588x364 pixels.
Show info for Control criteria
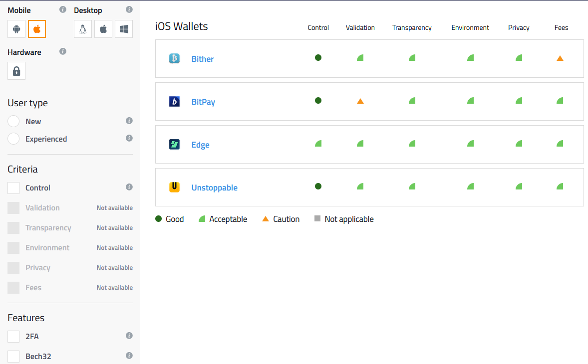pos(129,187)
